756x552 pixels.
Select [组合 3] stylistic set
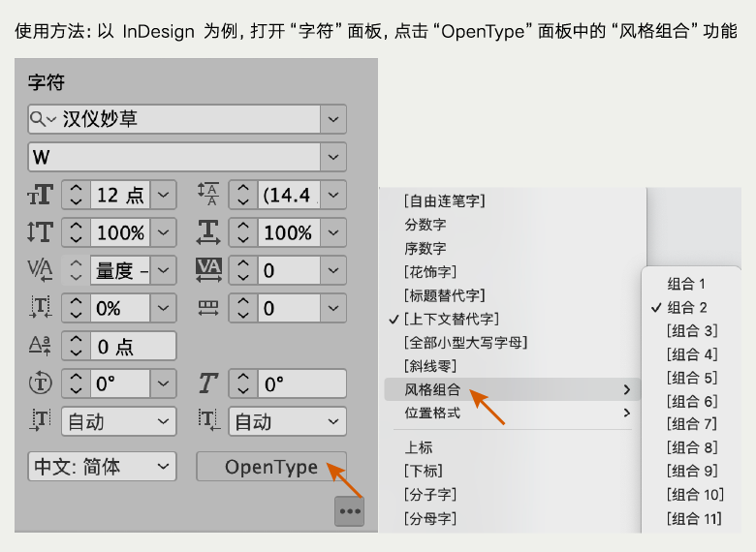[692, 331]
